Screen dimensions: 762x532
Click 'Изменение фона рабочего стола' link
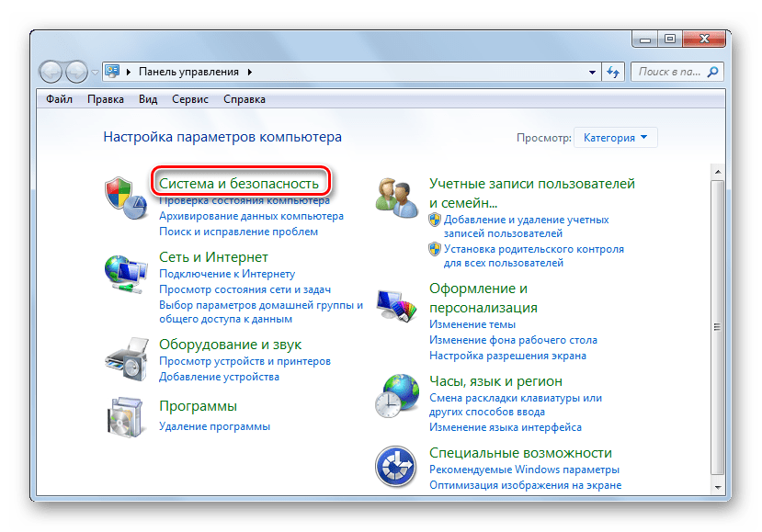pos(513,340)
